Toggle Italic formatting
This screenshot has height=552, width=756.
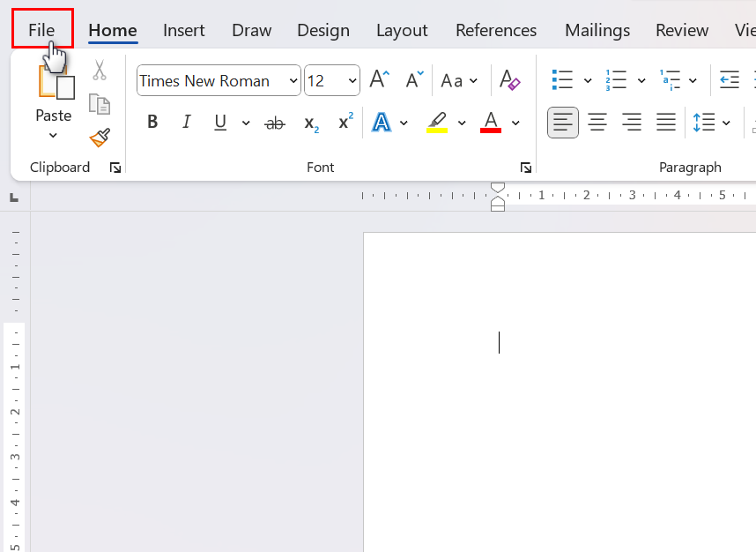point(186,123)
